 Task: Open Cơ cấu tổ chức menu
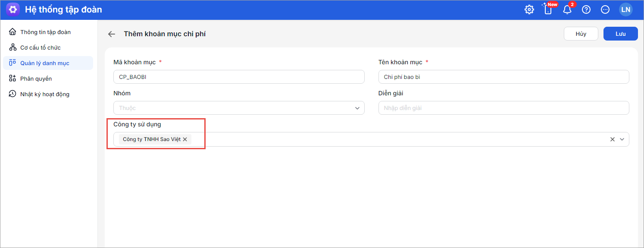(41, 47)
